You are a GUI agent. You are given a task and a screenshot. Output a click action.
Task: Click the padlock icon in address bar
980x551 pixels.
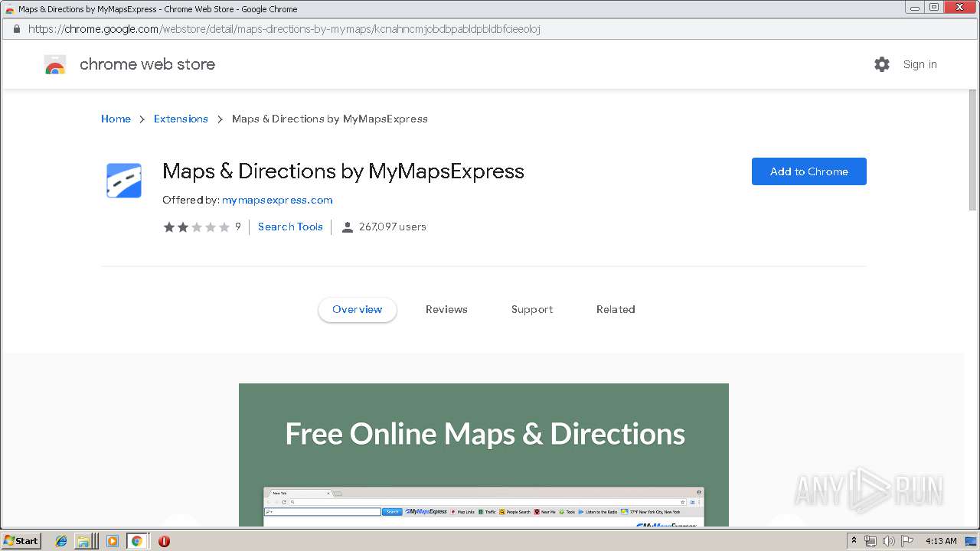pyautogui.click(x=16, y=29)
